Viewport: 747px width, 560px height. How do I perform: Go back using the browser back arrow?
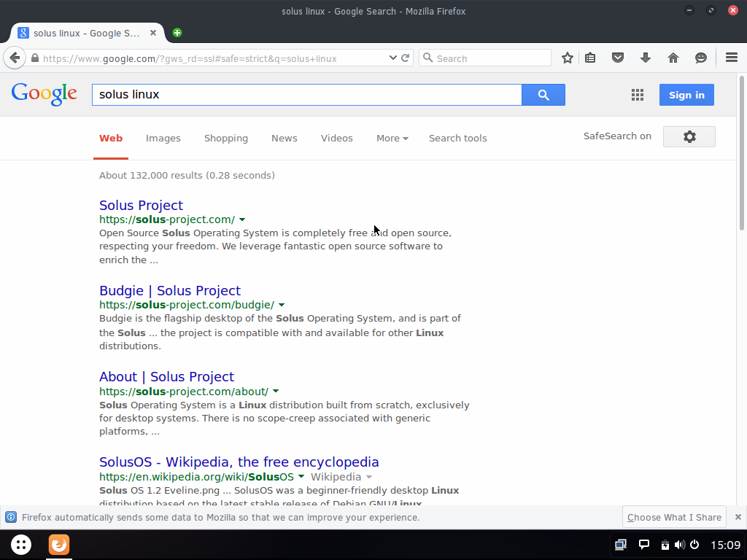click(x=15, y=58)
